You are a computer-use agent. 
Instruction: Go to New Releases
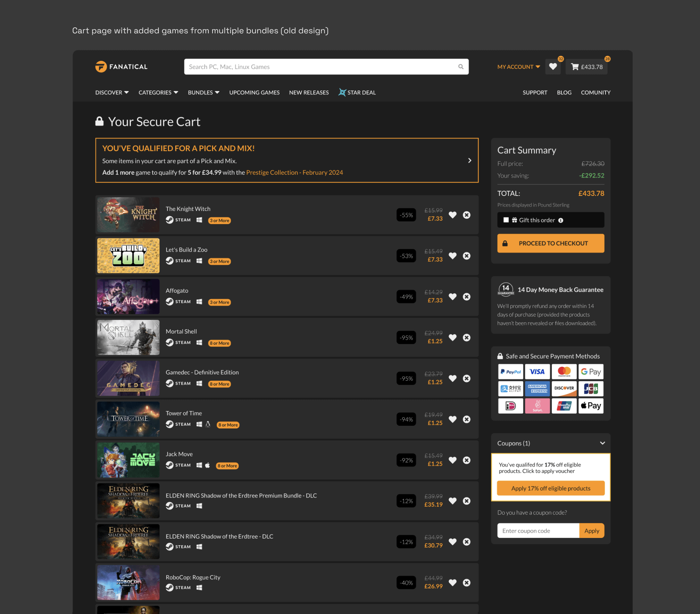[x=309, y=92]
